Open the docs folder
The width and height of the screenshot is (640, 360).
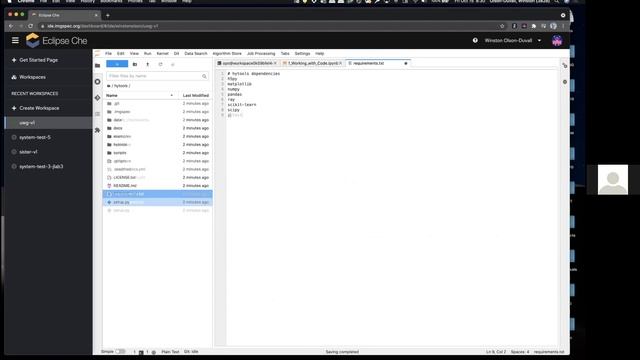(157, 128)
